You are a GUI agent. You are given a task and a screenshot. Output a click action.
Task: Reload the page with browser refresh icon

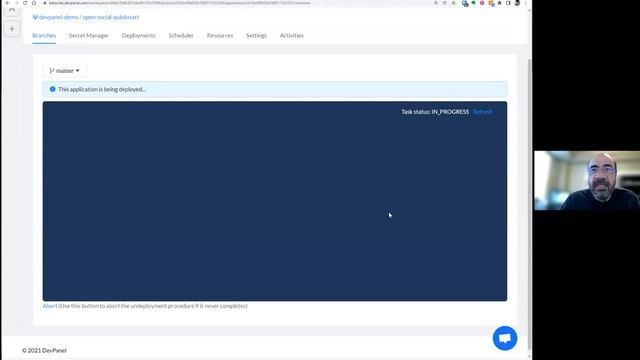pyautogui.click(x=25, y=3)
